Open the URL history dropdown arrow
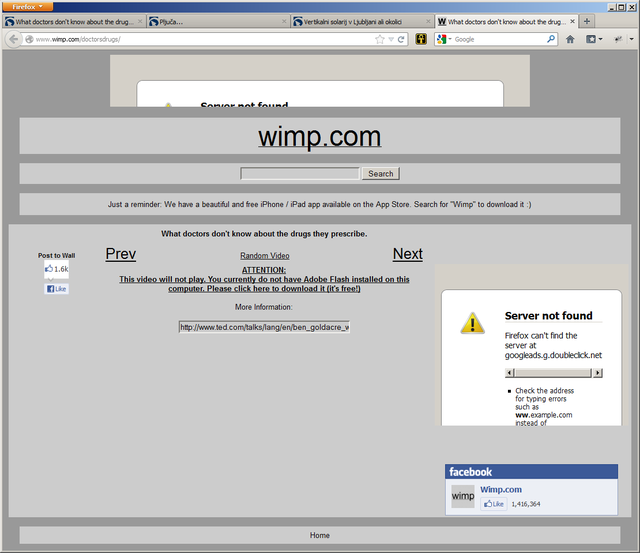Image resolution: width=640 pixels, height=553 pixels. 391,39
